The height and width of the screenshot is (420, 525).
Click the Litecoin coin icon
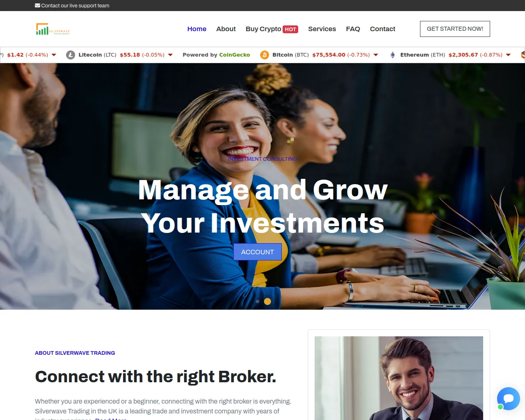point(71,55)
